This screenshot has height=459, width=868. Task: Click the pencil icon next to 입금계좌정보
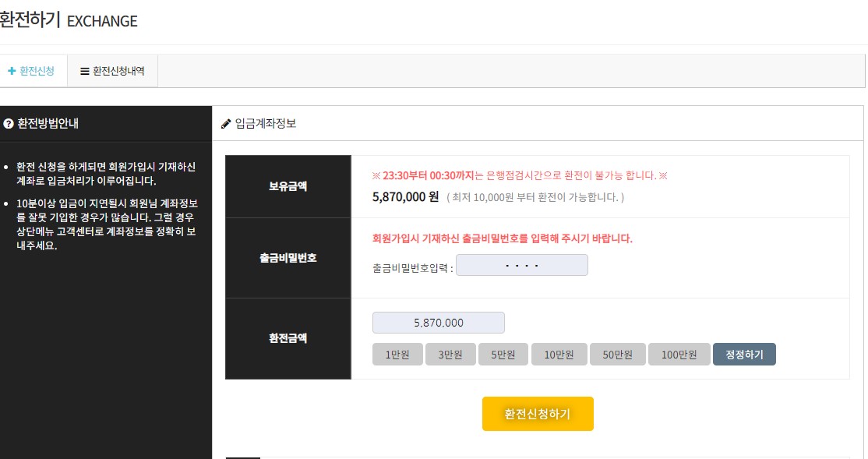(x=226, y=123)
